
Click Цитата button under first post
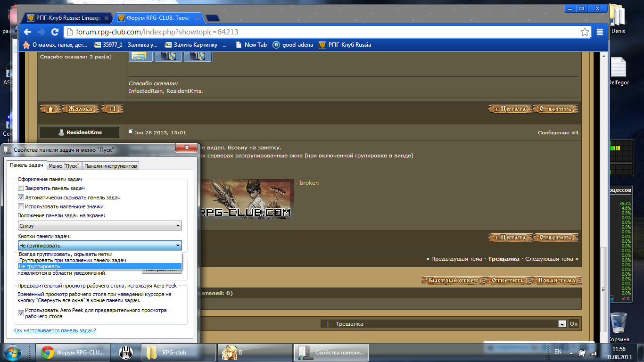510,109
